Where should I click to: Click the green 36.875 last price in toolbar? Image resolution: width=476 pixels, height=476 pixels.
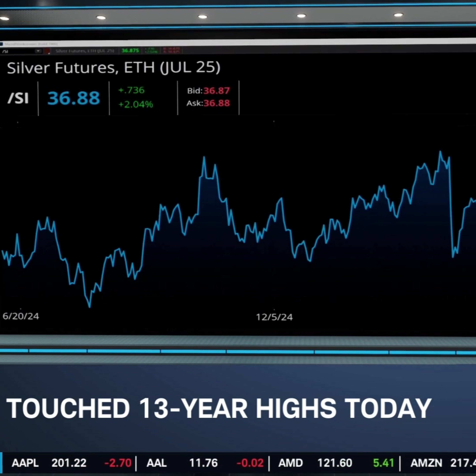click(x=130, y=51)
